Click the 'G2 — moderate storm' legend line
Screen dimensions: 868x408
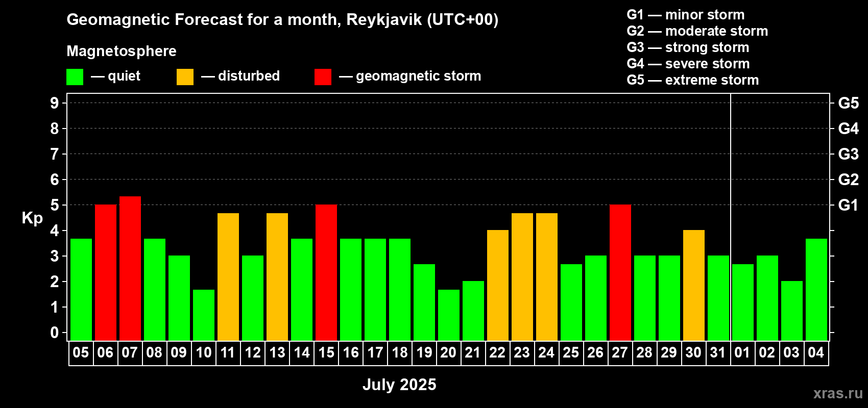(697, 31)
